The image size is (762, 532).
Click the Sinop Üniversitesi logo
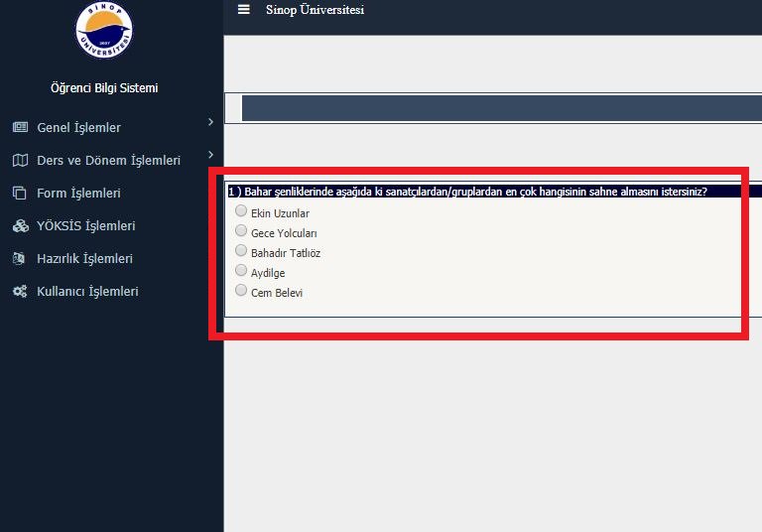pyautogui.click(x=104, y=30)
